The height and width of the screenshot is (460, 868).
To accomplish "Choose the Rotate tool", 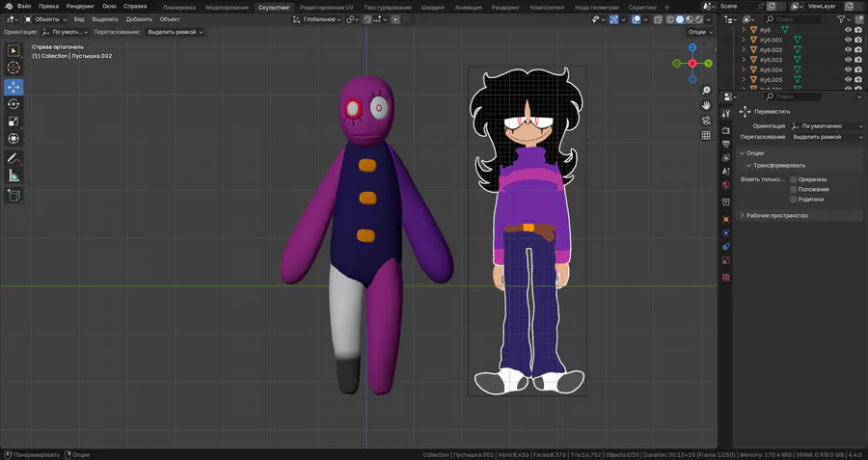I will [14, 104].
